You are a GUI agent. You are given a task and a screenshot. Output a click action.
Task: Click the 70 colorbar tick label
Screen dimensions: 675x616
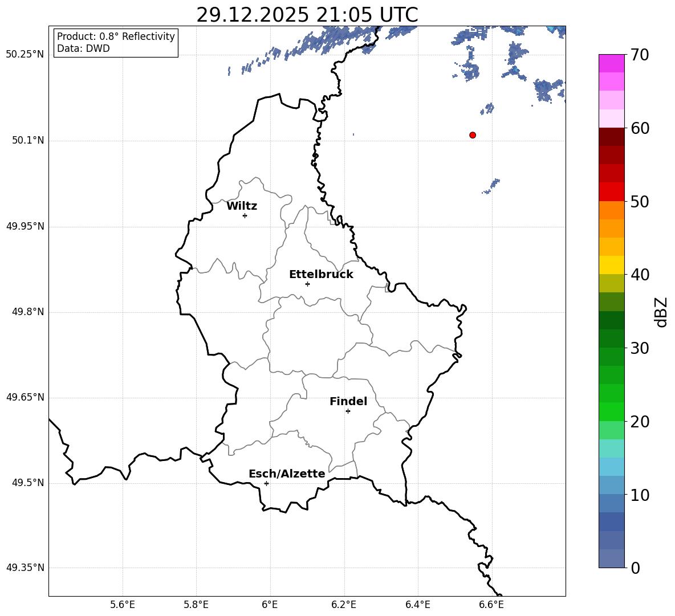tap(640, 55)
